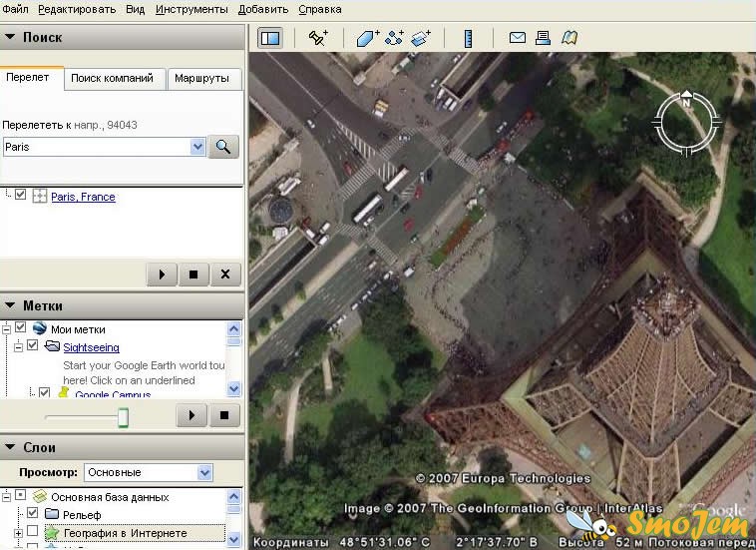Image resolution: width=756 pixels, height=550 pixels.
Task: Show view in Google Maps icon
Action: (x=569, y=38)
